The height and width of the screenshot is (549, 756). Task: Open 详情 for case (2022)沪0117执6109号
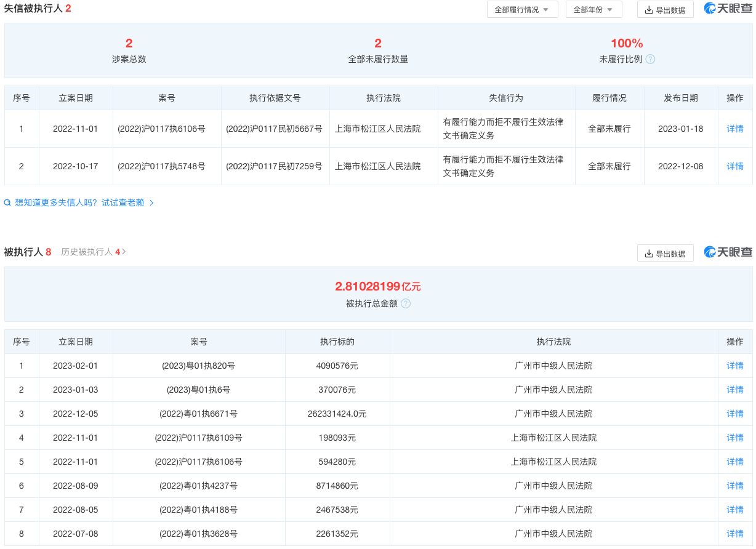click(x=735, y=438)
